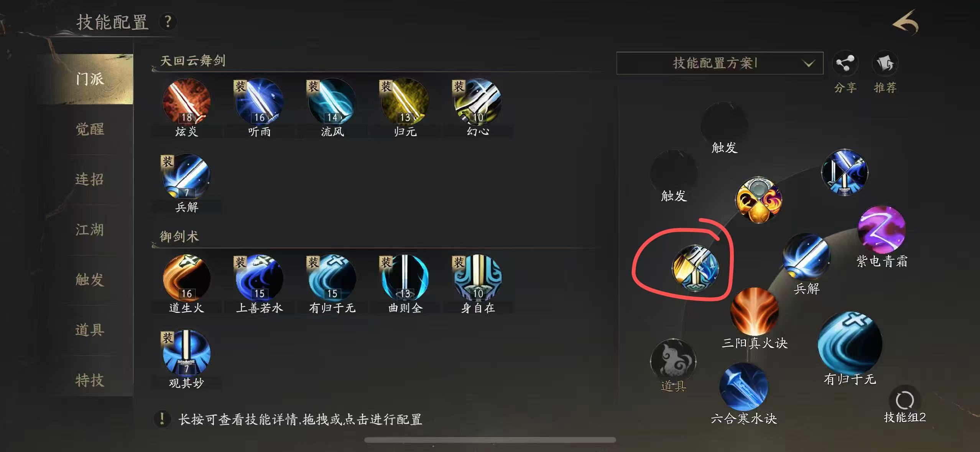Tap the 紫电青霜 skill slot
The height and width of the screenshot is (452, 980).
pos(881,230)
